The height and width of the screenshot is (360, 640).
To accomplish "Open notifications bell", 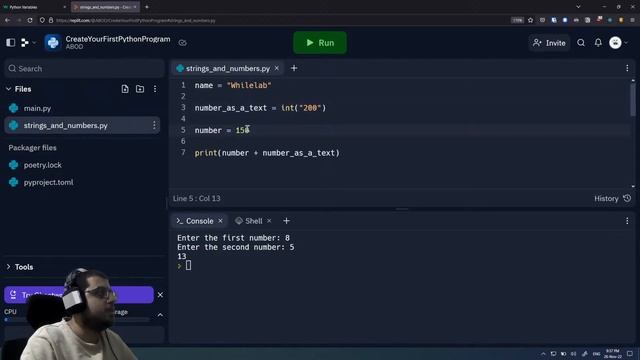I will point(598,43).
